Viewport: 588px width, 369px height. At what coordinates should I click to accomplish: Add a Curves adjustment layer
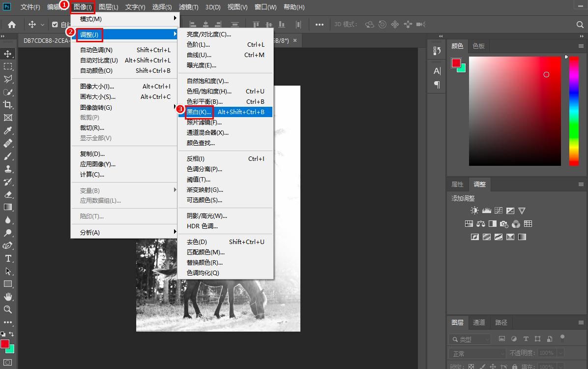499,210
